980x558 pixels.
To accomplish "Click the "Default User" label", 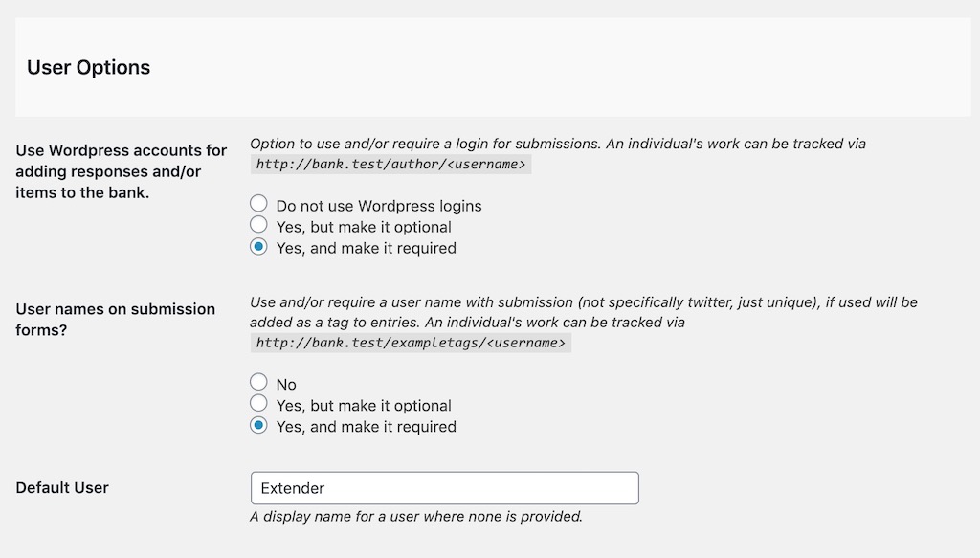I will point(60,488).
